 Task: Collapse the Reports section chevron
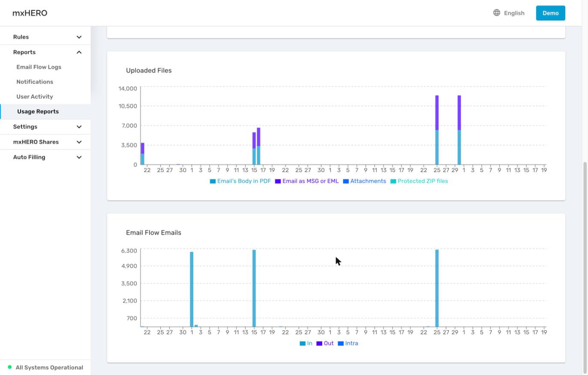(x=79, y=52)
